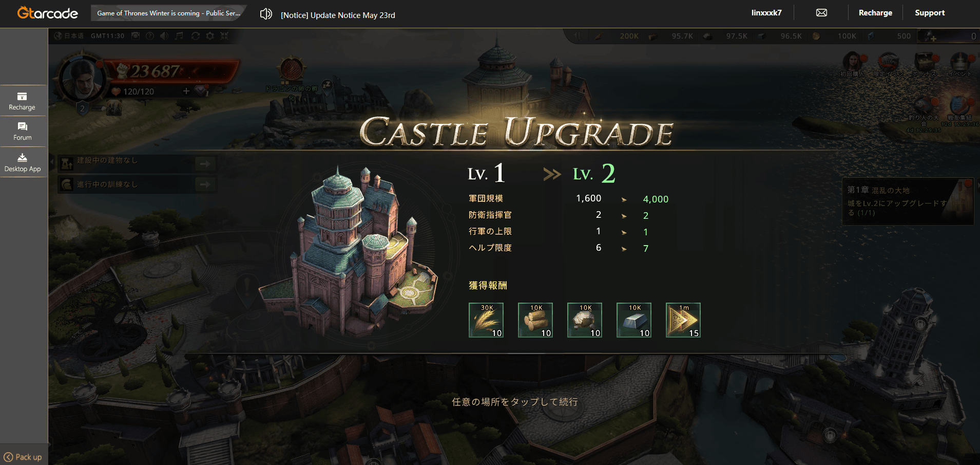Toggle the fullscreen collapse icon
The image size is (980, 465).
(224, 36)
